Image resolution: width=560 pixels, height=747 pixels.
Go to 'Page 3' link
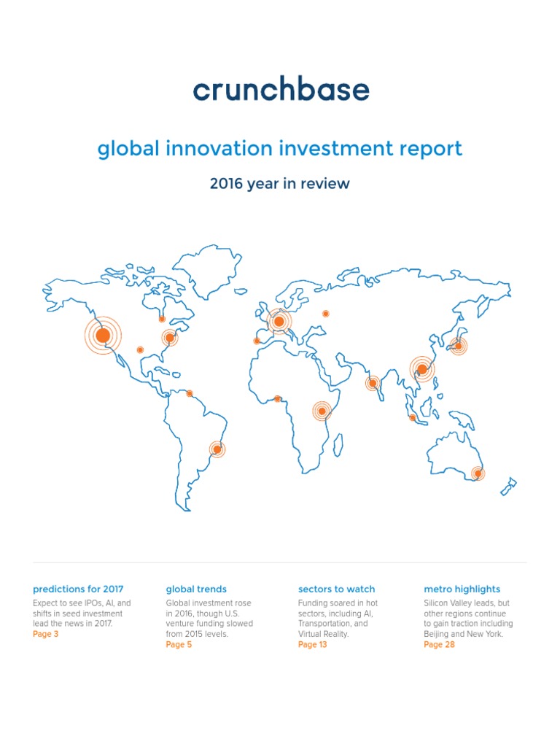tap(46, 634)
